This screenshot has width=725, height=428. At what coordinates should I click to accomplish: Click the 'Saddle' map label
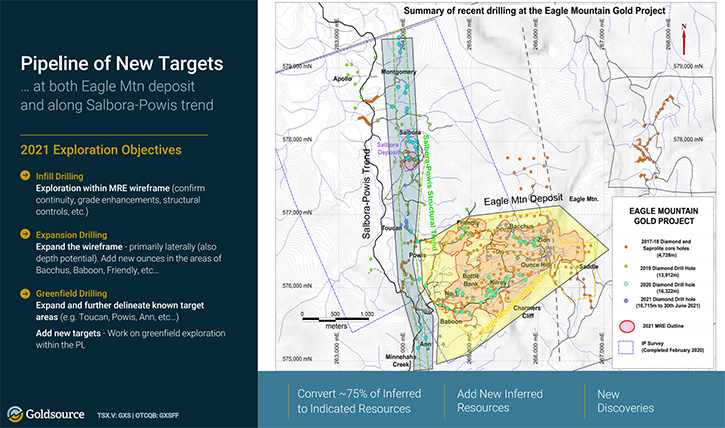[589, 266]
